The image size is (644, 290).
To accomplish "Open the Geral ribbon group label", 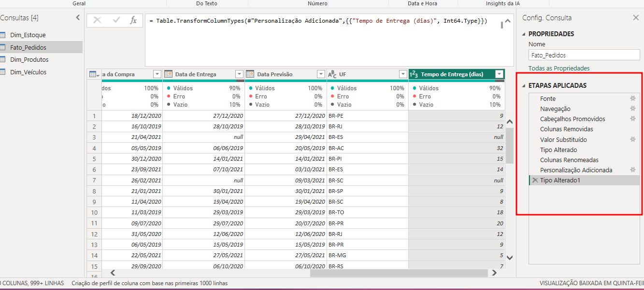I will click(x=79, y=3).
